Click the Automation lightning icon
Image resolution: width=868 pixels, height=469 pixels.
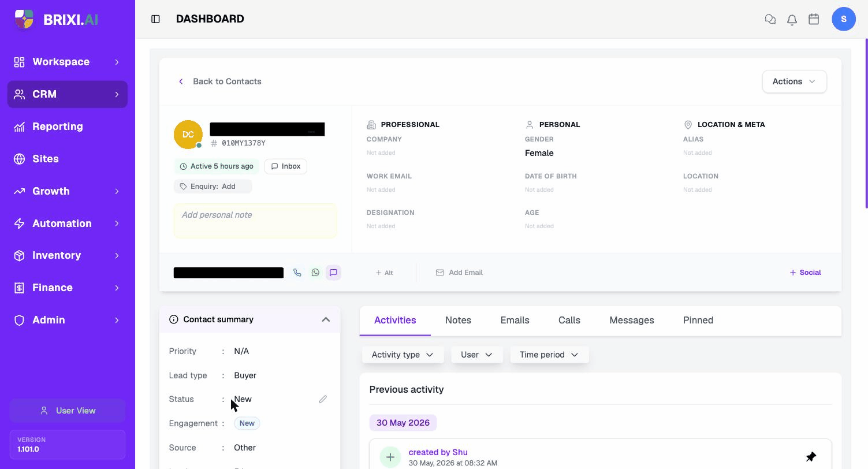click(x=20, y=224)
